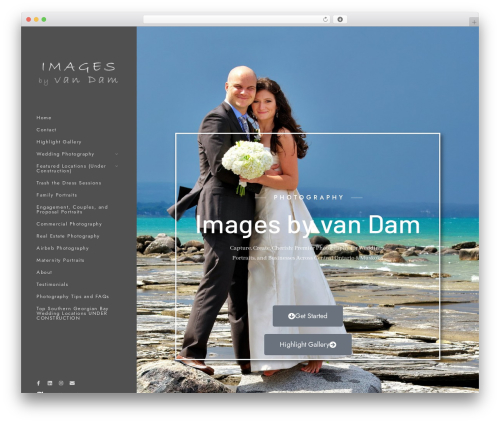
Task: Open the LinkedIn social icon in sidebar
Action: pyautogui.click(x=50, y=383)
